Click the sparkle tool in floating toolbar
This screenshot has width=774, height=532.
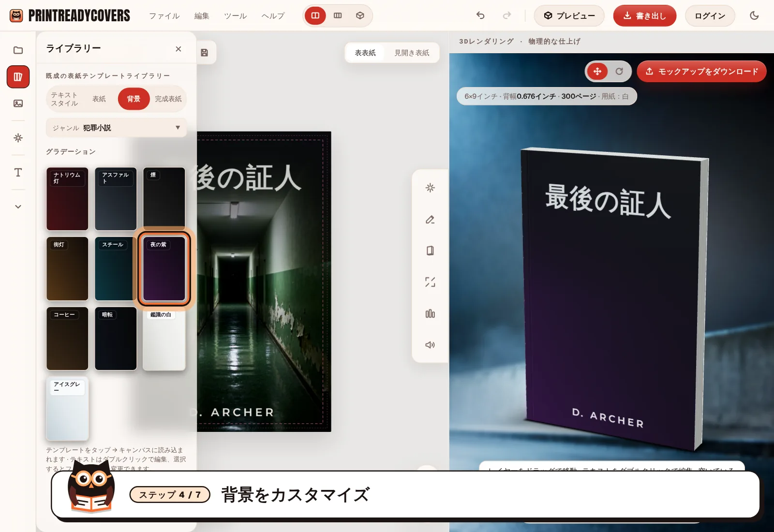430,188
